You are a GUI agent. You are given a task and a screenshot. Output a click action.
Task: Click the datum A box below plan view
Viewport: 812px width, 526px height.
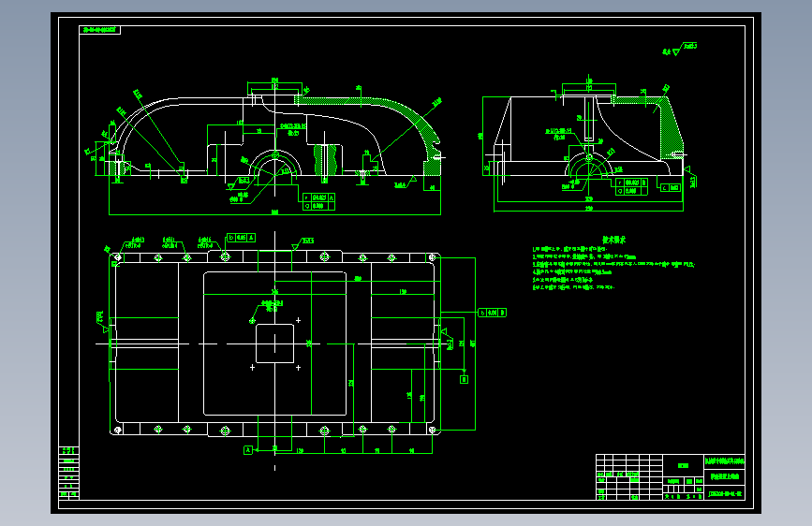248,450
